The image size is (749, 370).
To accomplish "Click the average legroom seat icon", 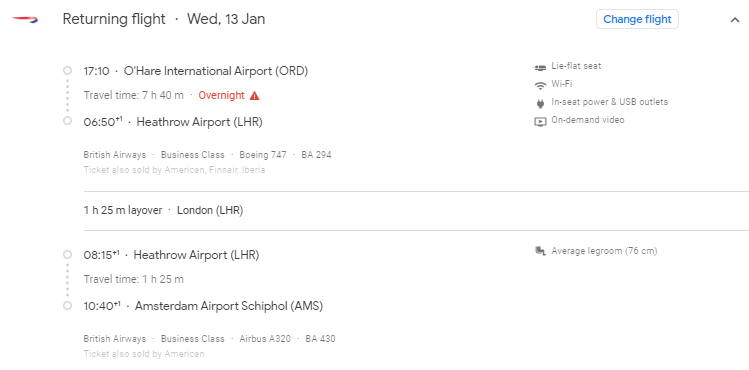I will tap(540, 251).
